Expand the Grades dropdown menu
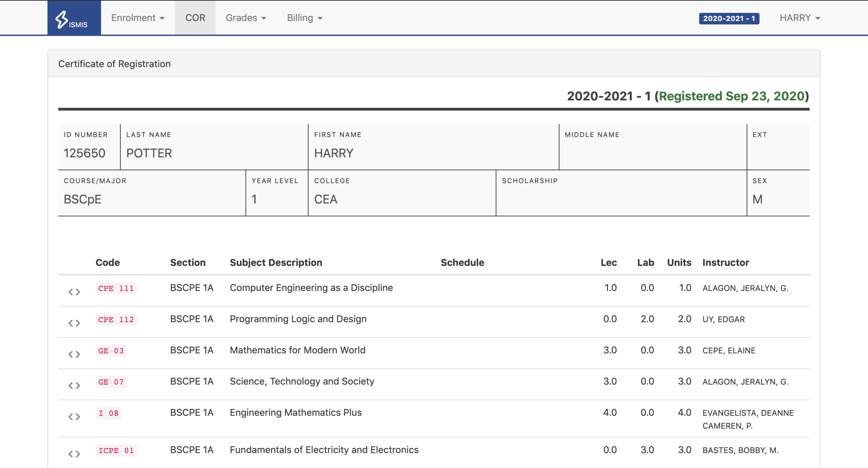This screenshot has width=868, height=468. coord(246,18)
